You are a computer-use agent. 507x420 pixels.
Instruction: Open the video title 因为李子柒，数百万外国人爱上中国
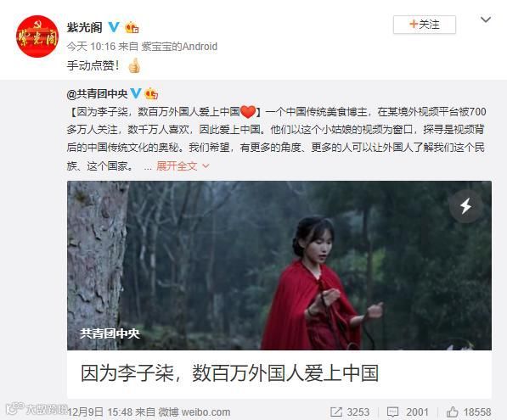tap(229, 373)
